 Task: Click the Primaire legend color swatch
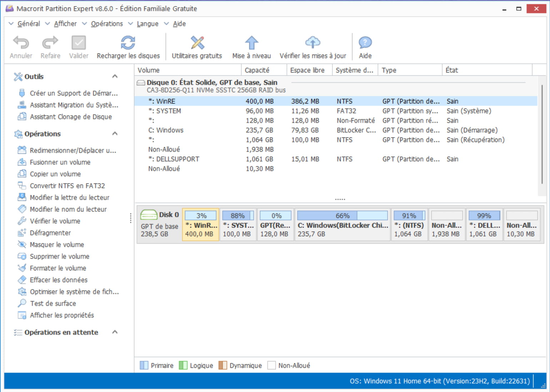pos(144,366)
